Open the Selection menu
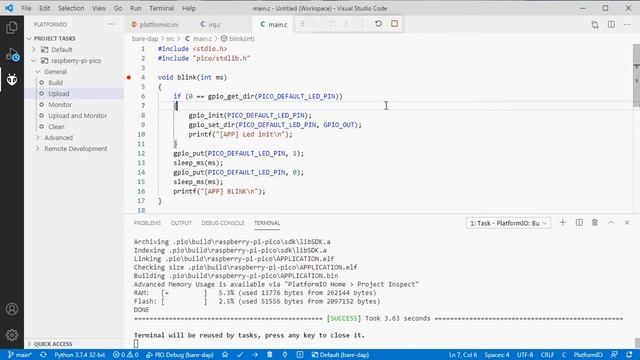Viewport: 640px width, 360px height. pyautogui.click(x=71, y=8)
